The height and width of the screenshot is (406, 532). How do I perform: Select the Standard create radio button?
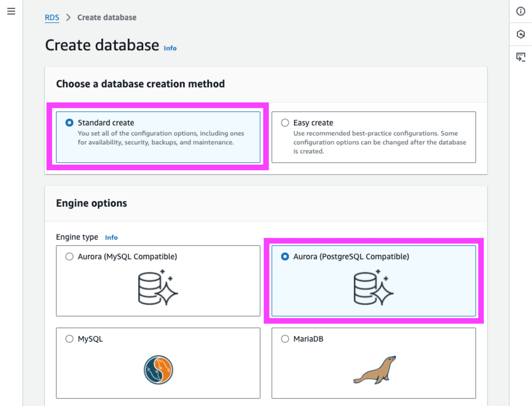[69, 123]
